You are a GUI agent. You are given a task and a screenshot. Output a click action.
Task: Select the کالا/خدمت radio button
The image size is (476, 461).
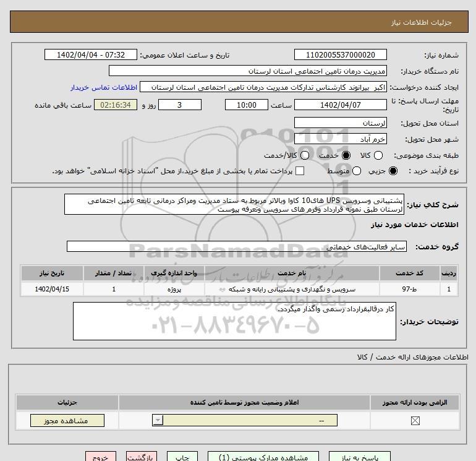tap(305, 155)
